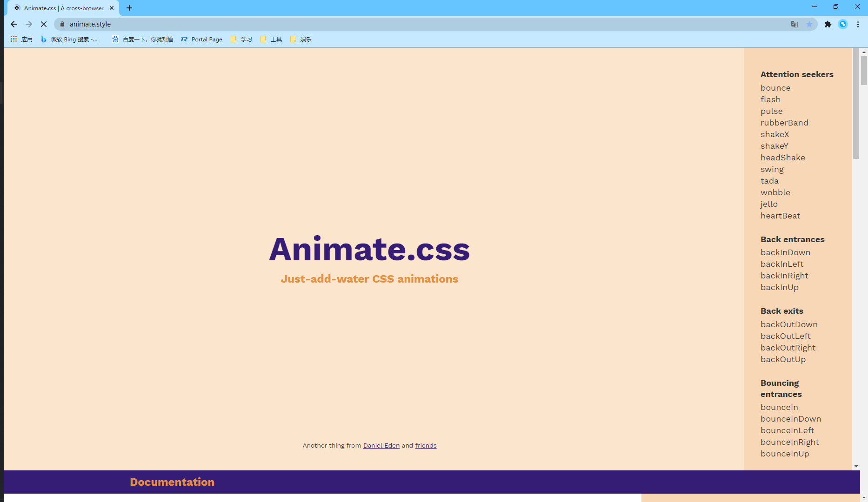Click the Attention seekers heading
868x502 pixels.
click(797, 74)
